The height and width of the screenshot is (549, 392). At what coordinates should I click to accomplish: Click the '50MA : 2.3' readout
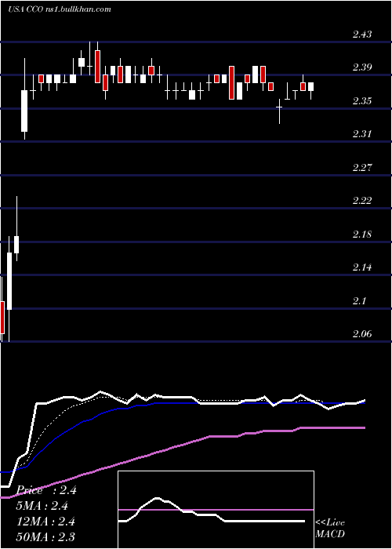pos(45,536)
